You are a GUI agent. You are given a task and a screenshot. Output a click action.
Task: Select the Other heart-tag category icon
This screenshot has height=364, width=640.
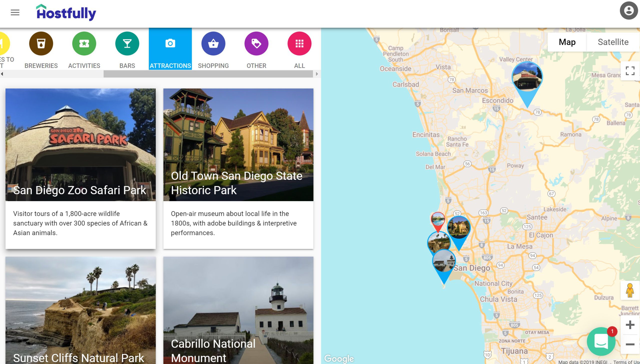(256, 44)
